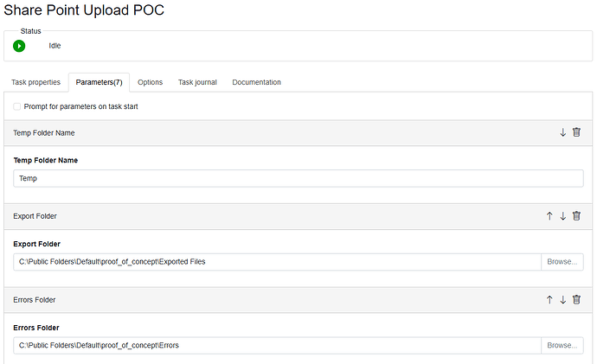
Task: Click the bold Errors Folder label
Action: point(36,328)
